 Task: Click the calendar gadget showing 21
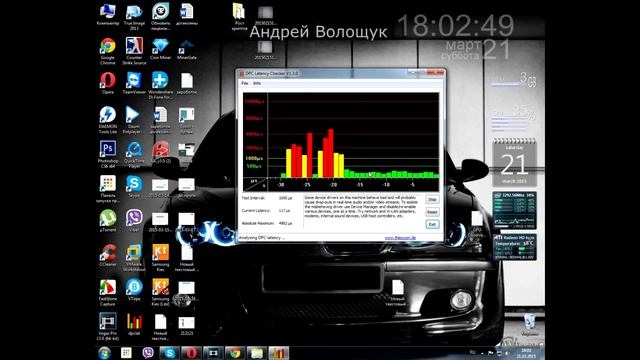click(x=514, y=162)
